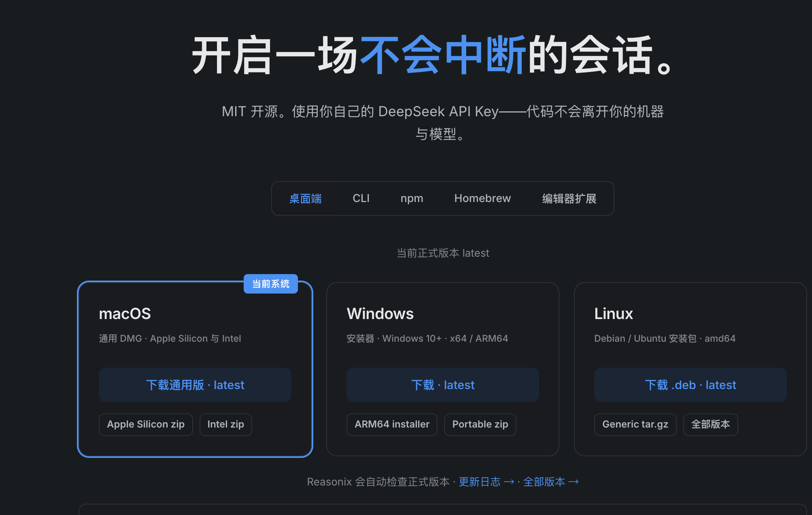Download the Apple Silicon zip
812x515 pixels.
146,424
